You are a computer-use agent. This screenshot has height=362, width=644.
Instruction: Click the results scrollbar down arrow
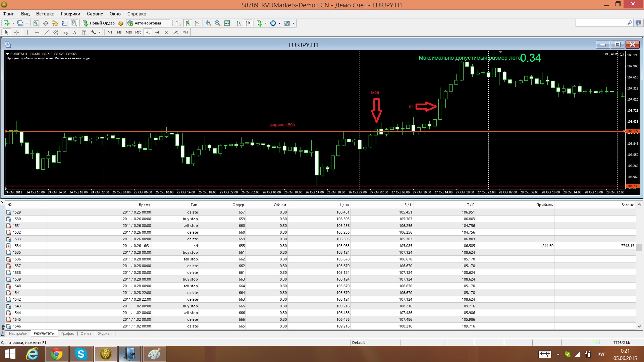coord(639,326)
